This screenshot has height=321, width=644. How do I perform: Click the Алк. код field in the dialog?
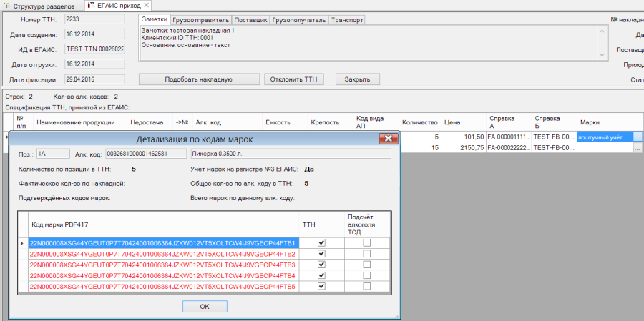pyautogui.click(x=146, y=154)
